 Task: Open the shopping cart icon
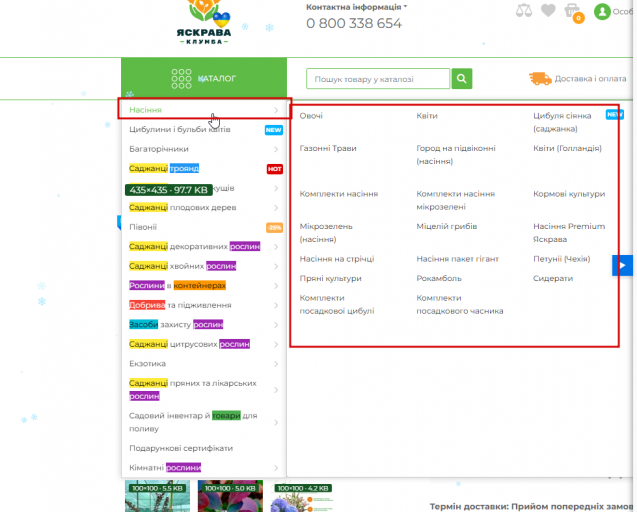572,11
